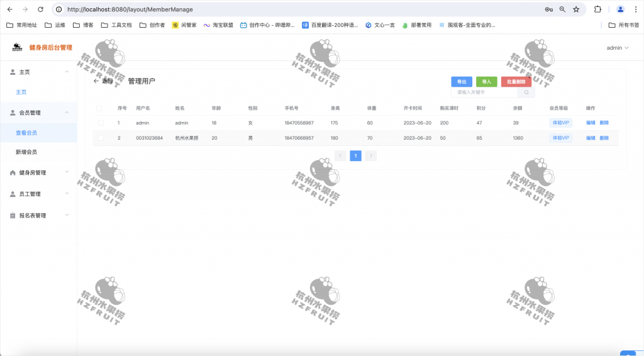Check the row checkbox for 杭州水果捞
Viewport: 644px width, 356px height.
coord(101,138)
